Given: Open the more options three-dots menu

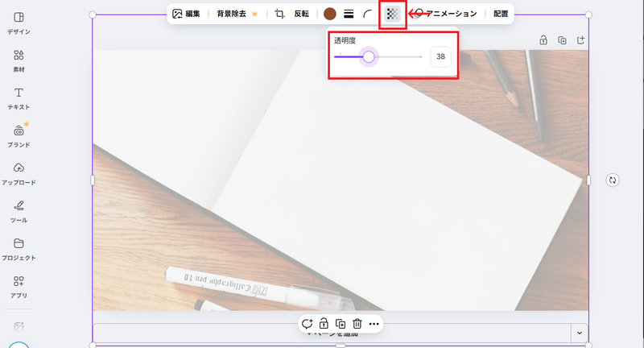Looking at the screenshot, I should pos(374,324).
